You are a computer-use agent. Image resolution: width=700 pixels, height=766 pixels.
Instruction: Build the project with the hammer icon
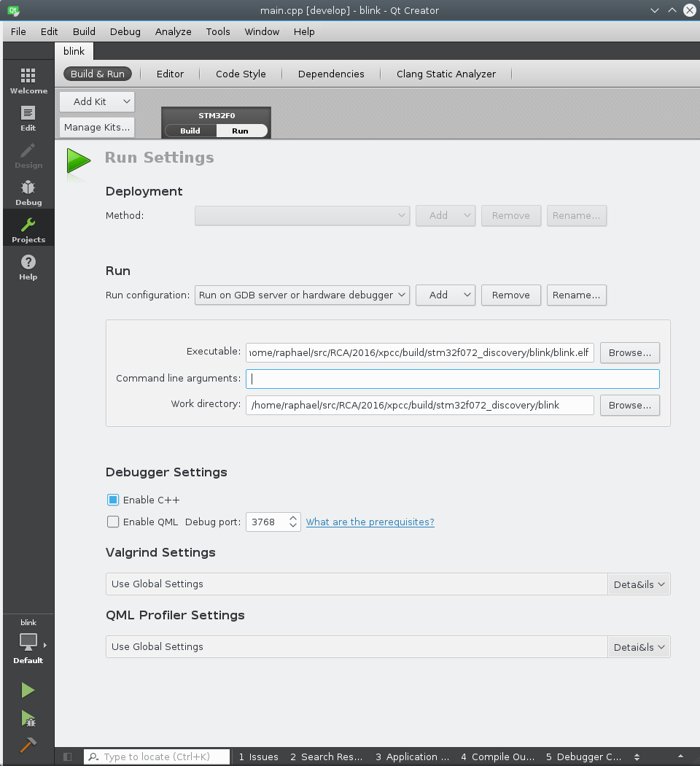[28, 745]
